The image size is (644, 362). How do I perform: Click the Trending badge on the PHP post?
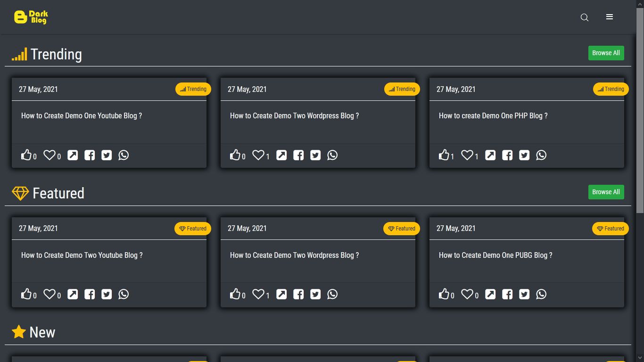611,89
